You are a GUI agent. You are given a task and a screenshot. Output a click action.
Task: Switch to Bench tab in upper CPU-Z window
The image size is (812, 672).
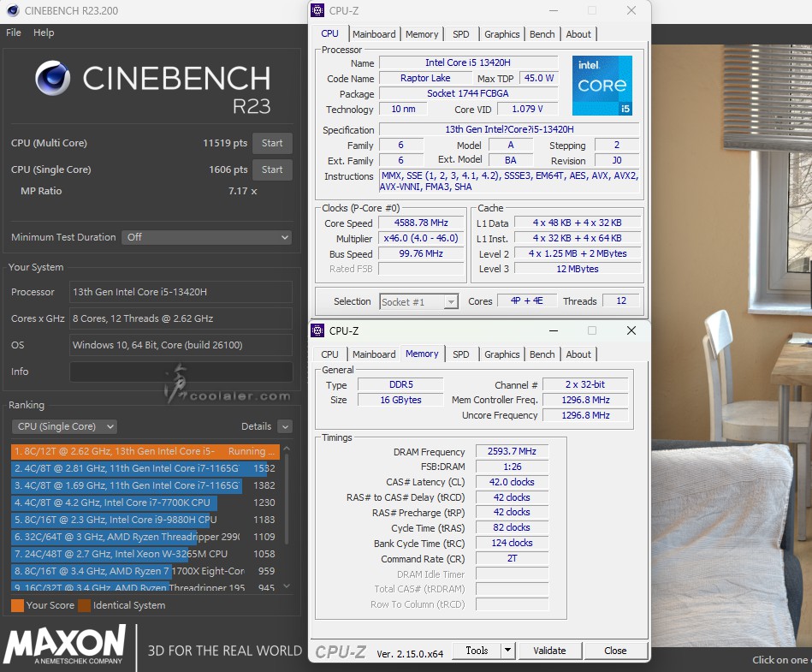click(x=542, y=34)
